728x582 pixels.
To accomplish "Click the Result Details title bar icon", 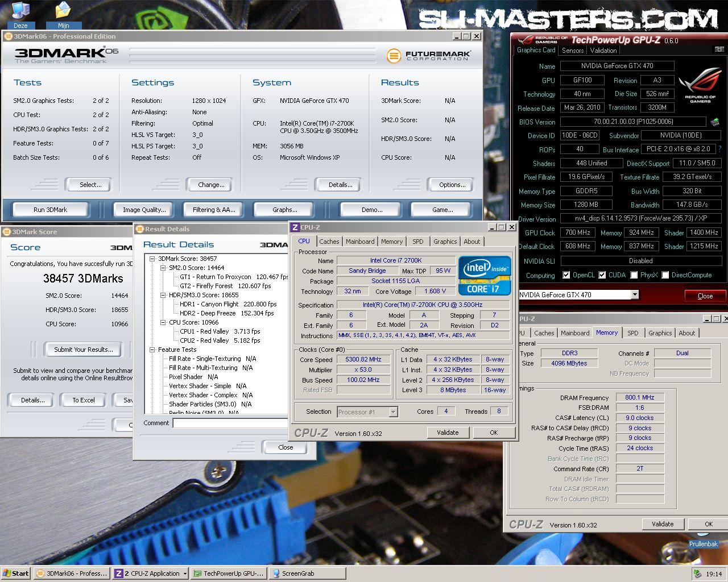I will [x=139, y=229].
